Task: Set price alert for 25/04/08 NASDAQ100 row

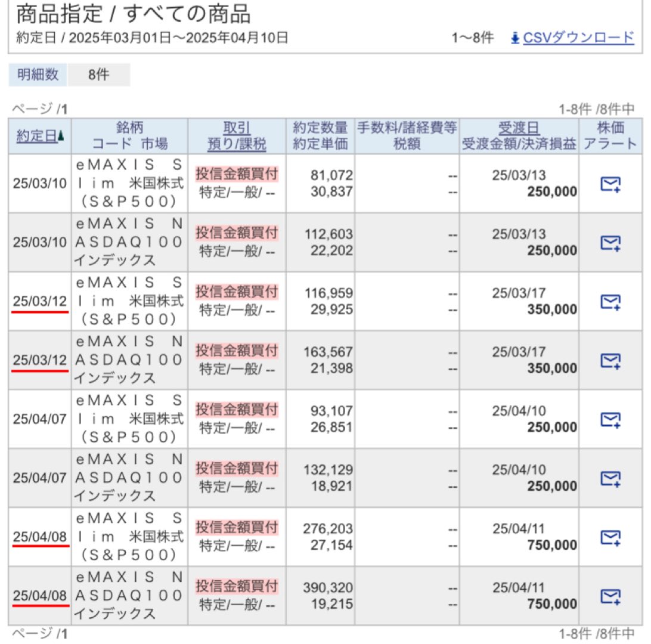Action: coord(610,596)
